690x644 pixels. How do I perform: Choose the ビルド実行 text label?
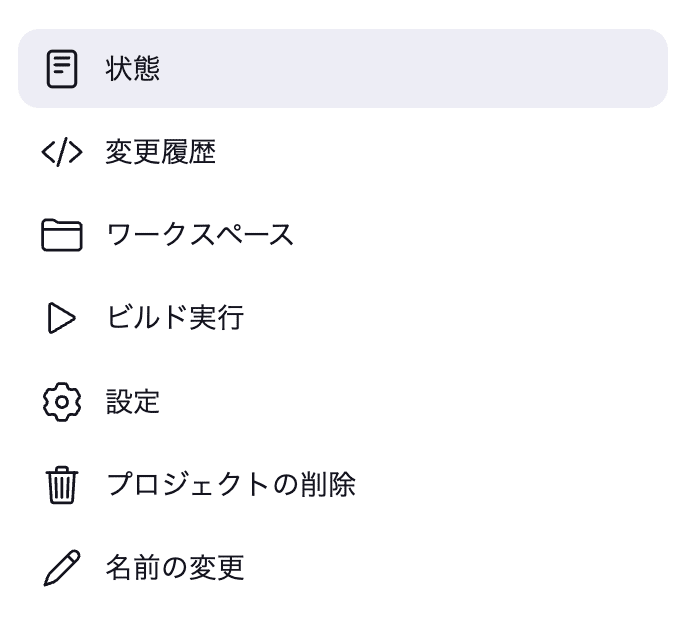[175, 318]
